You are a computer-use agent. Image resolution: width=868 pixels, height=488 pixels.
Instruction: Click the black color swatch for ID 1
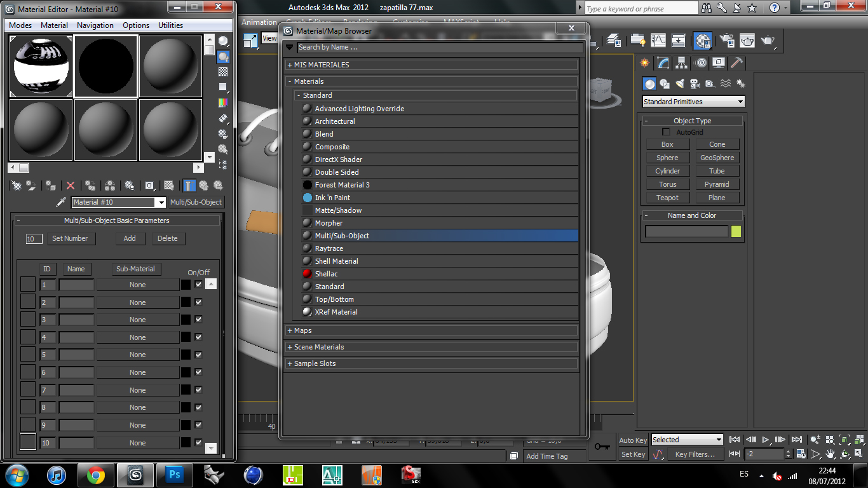[186, 285]
